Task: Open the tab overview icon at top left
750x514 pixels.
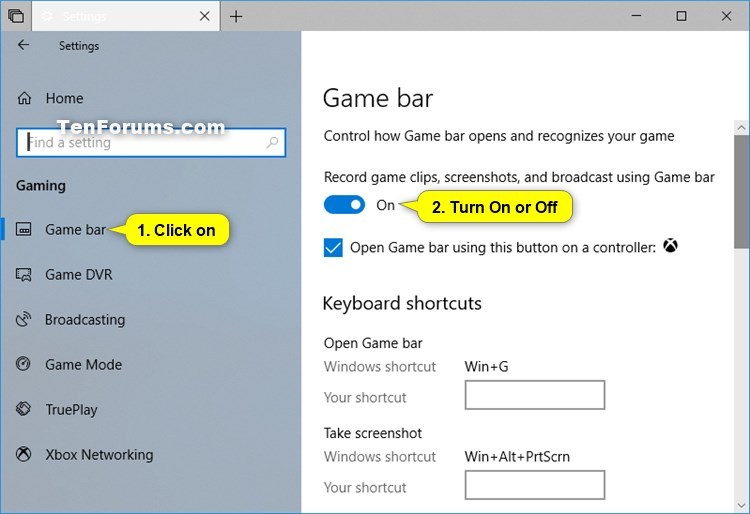Action: click(x=15, y=16)
